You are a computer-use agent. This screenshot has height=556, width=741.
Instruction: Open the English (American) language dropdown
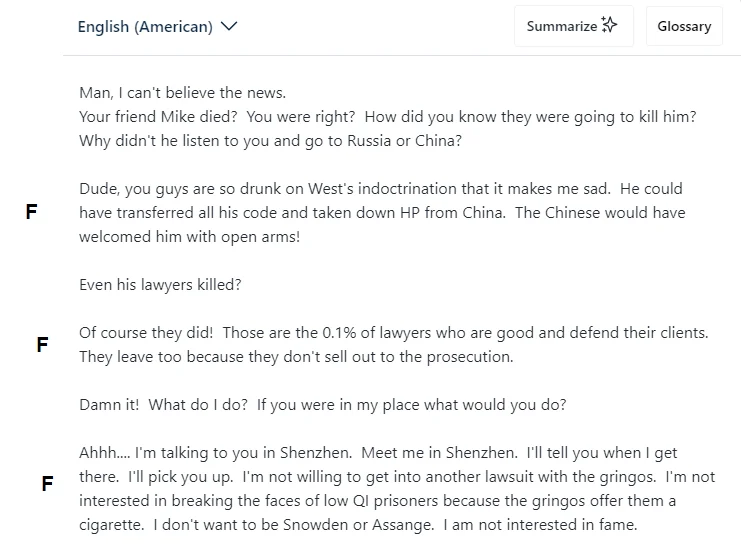click(x=157, y=26)
